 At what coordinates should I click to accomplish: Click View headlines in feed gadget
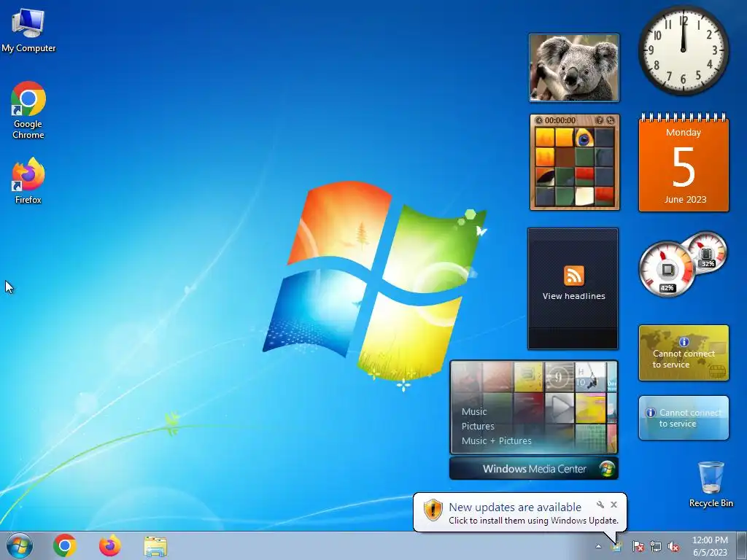pos(573,296)
